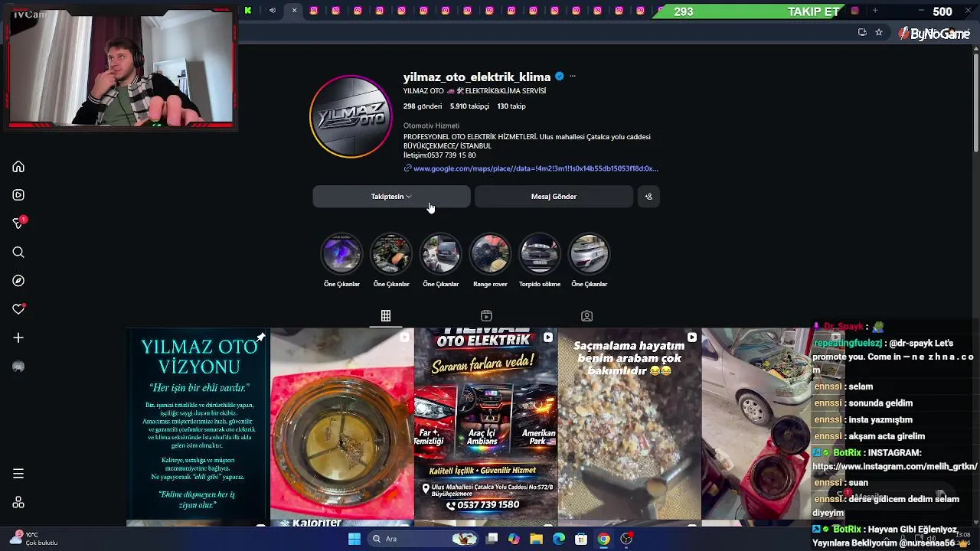Close the current browser tab
980x551 pixels.
tap(294, 11)
